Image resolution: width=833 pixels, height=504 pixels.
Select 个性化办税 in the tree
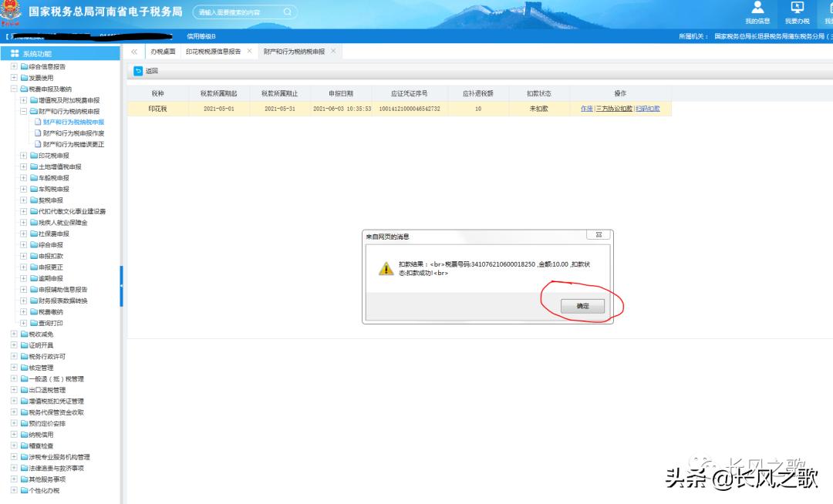(x=44, y=490)
